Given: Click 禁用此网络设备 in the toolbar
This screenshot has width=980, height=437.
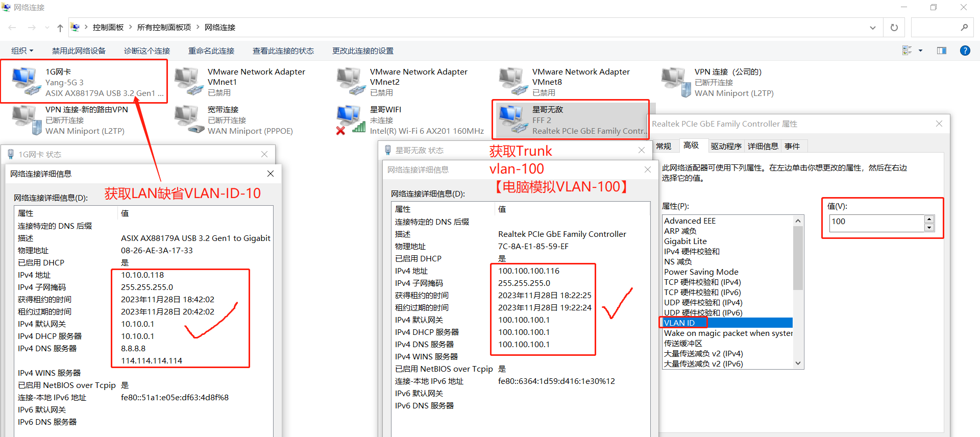Looking at the screenshot, I should pyautogui.click(x=79, y=51).
